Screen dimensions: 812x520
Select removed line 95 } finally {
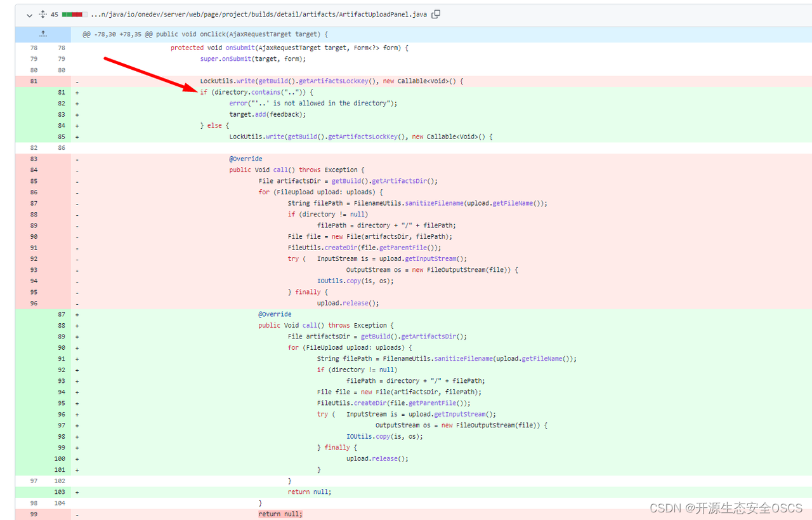(308, 292)
